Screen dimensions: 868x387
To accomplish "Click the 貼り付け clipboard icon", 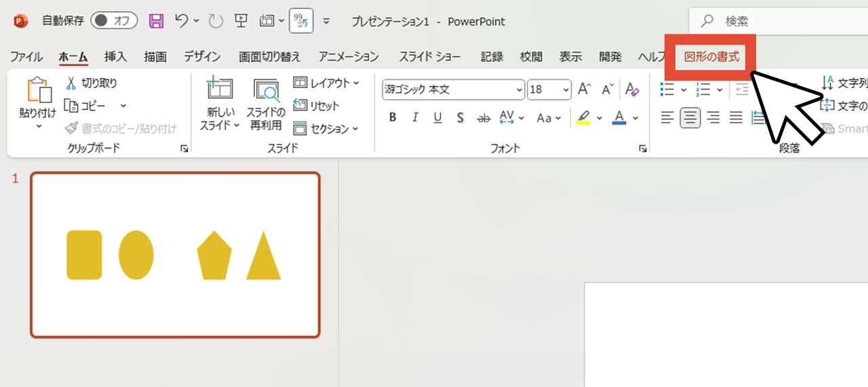I will 38,90.
